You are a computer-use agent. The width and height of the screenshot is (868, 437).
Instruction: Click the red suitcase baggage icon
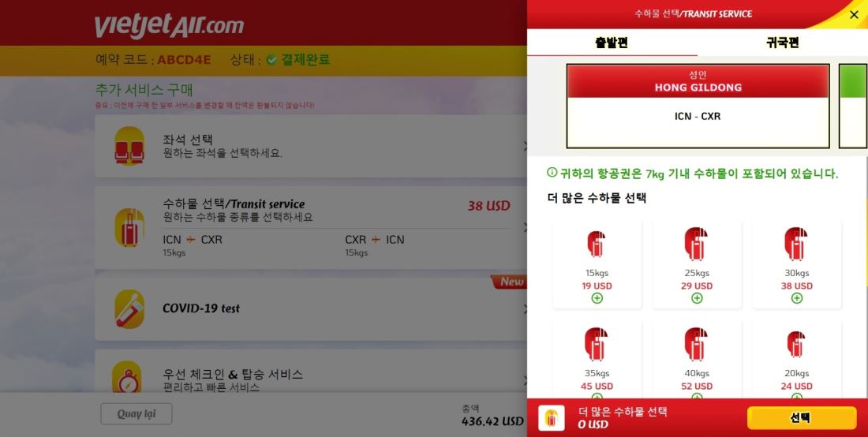click(x=129, y=227)
